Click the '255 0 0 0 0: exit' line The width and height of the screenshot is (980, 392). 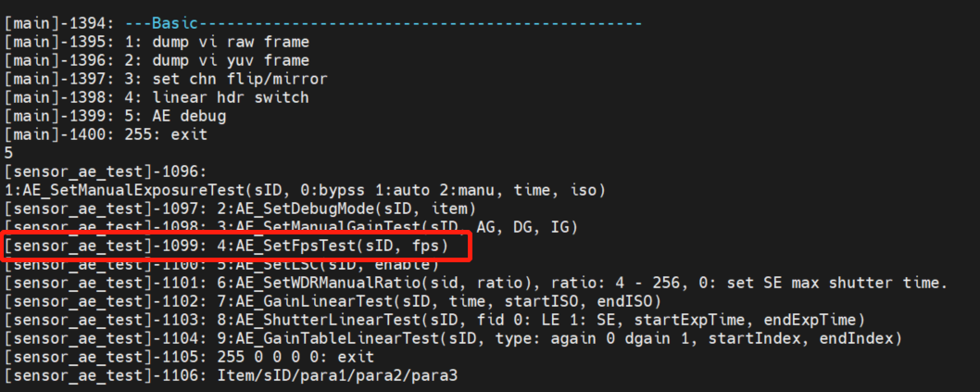[189, 357]
